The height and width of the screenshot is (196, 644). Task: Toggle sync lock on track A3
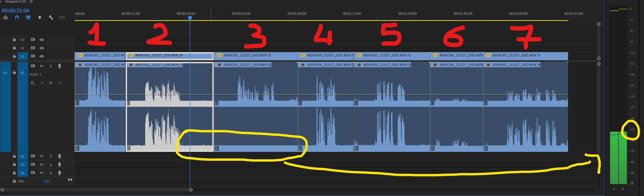click(33, 164)
